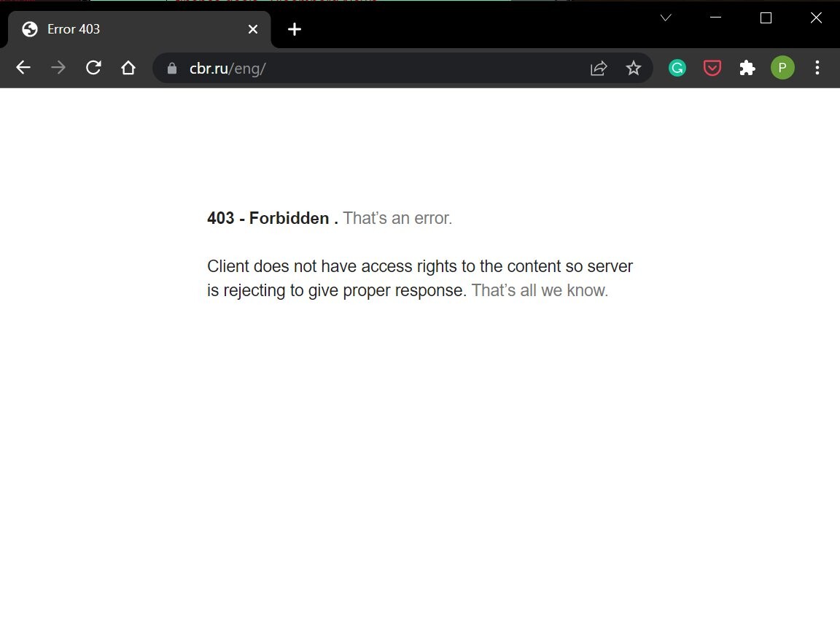Reload the cbr.ru page
This screenshot has width=840, height=644.
click(93, 68)
